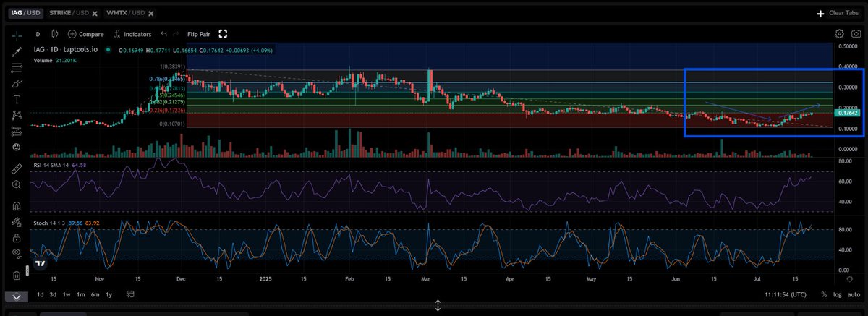Hide all drawings with eye icon
Image resolution: width=868 pixels, height=316 pixels.
pyautogui.click(x=17, y=252)
